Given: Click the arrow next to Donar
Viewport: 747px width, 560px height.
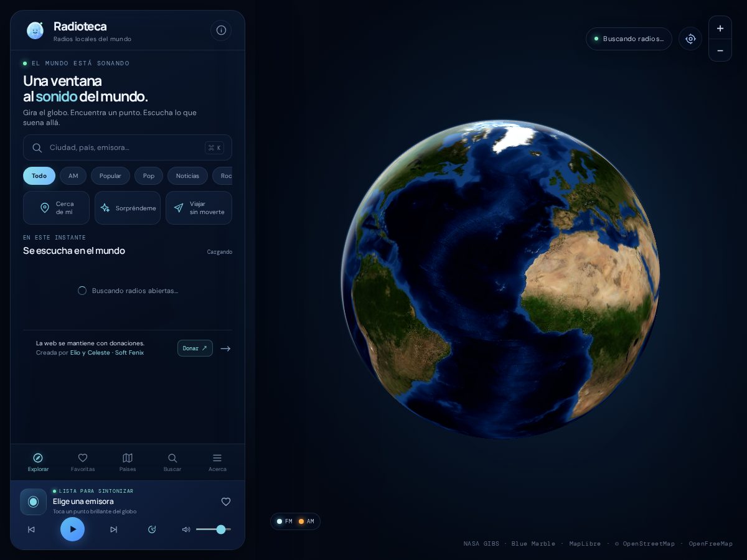Looking at the screenshot, I should click(225, 348).
